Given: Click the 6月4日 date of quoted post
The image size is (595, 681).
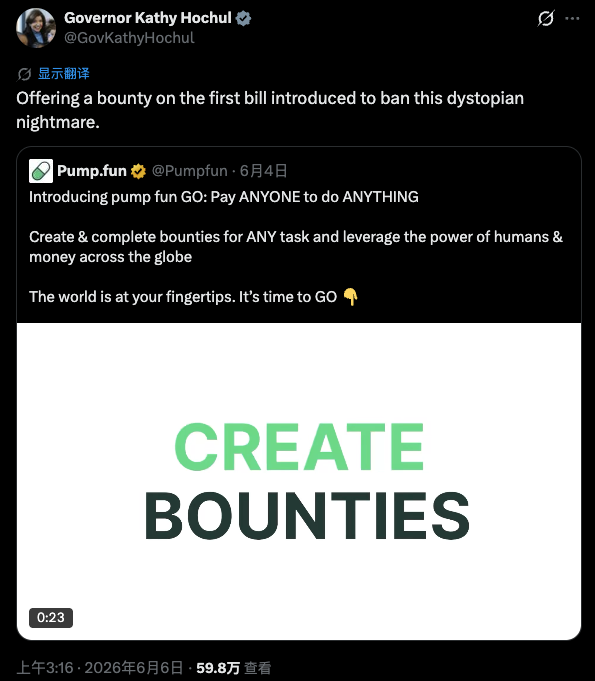Looking at the screenshot, I should [x=263, y=171].
